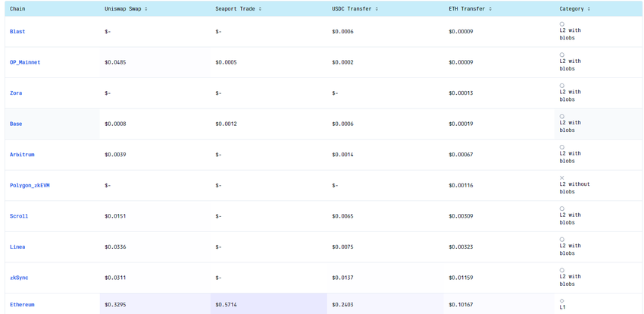Select Polygon_zkEVM ETH Transfer value $0.00116
644x314 pixels.
(x=461, y=185)
